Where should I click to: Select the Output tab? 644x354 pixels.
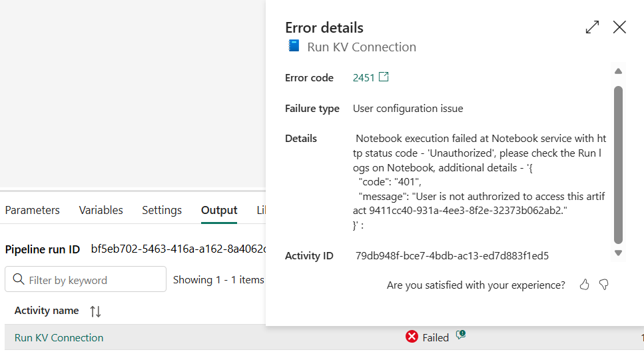point(219,210)
